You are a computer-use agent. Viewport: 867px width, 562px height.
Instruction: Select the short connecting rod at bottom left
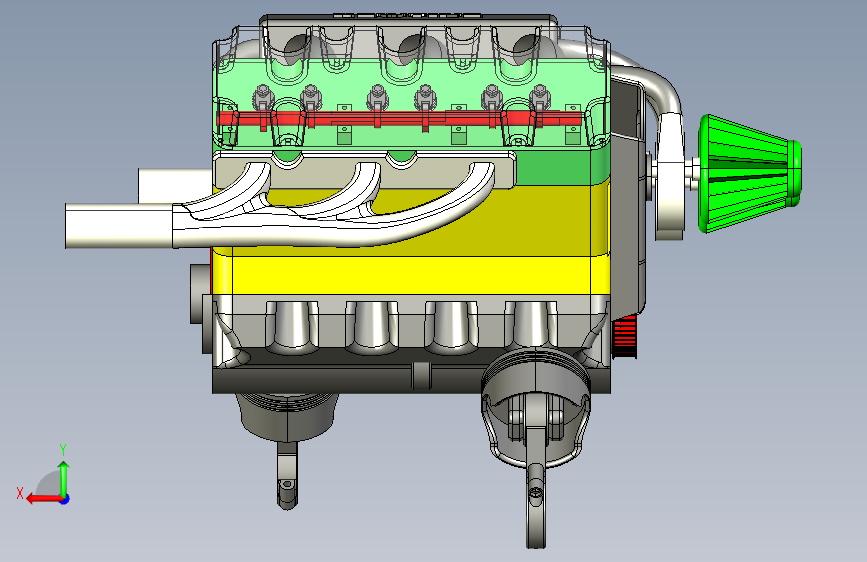coord(287,476)
